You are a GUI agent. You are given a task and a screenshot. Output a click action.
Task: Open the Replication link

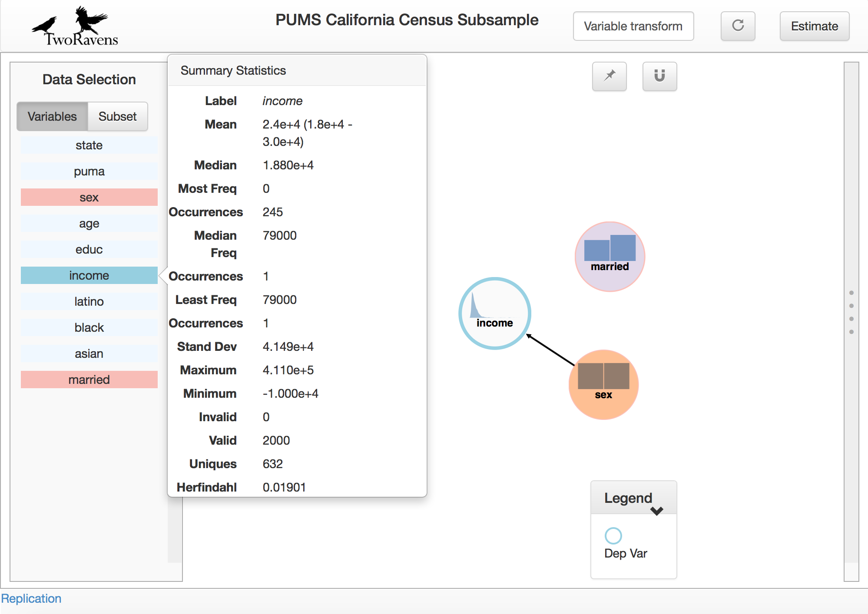31,598
